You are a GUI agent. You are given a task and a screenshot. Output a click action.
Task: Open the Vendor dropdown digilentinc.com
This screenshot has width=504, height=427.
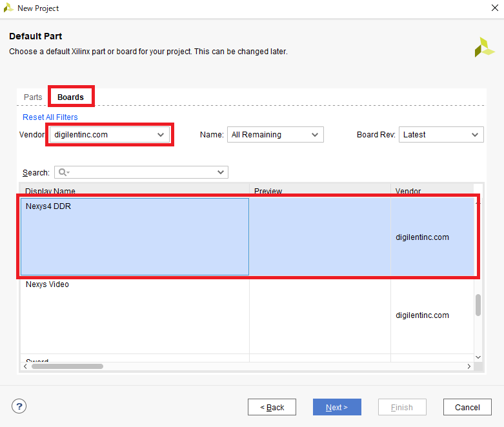[x=110, y=135]
